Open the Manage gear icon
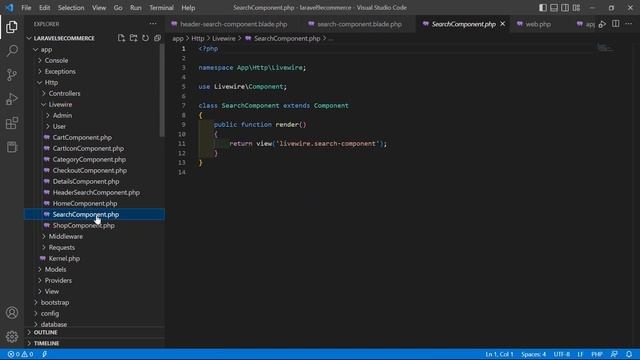The width and height of the screenshot is (640, 360). tap(12, 336)
